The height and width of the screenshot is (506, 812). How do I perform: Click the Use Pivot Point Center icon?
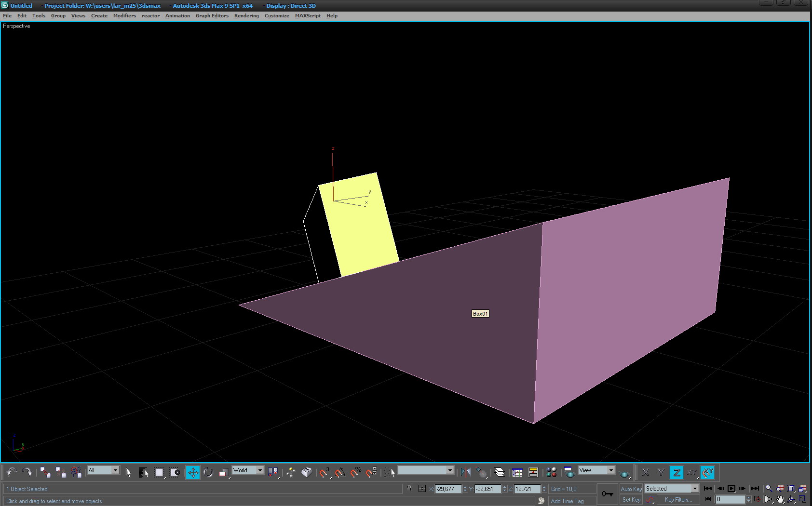[273, 472]
